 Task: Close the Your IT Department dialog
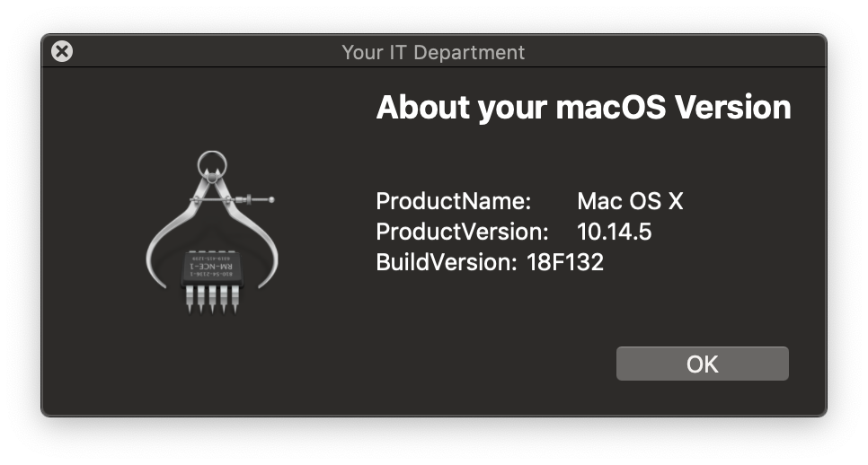click(x=62, y=51)
